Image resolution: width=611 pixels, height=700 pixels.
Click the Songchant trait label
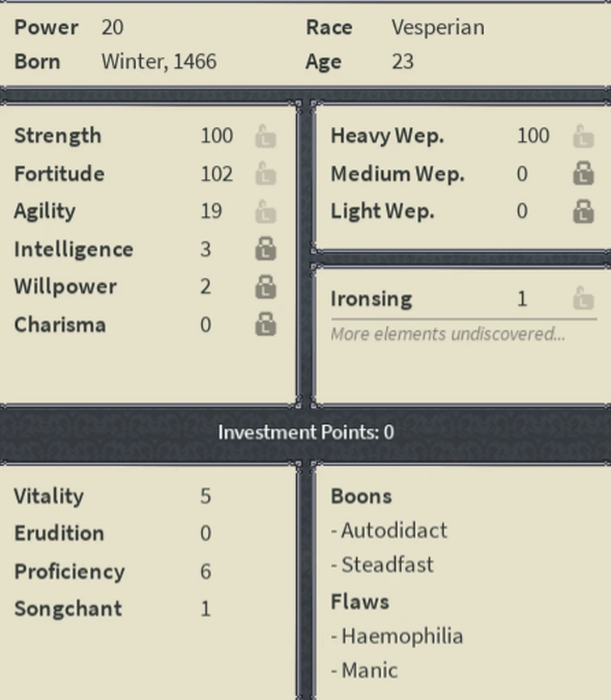[x=68, y=609]
